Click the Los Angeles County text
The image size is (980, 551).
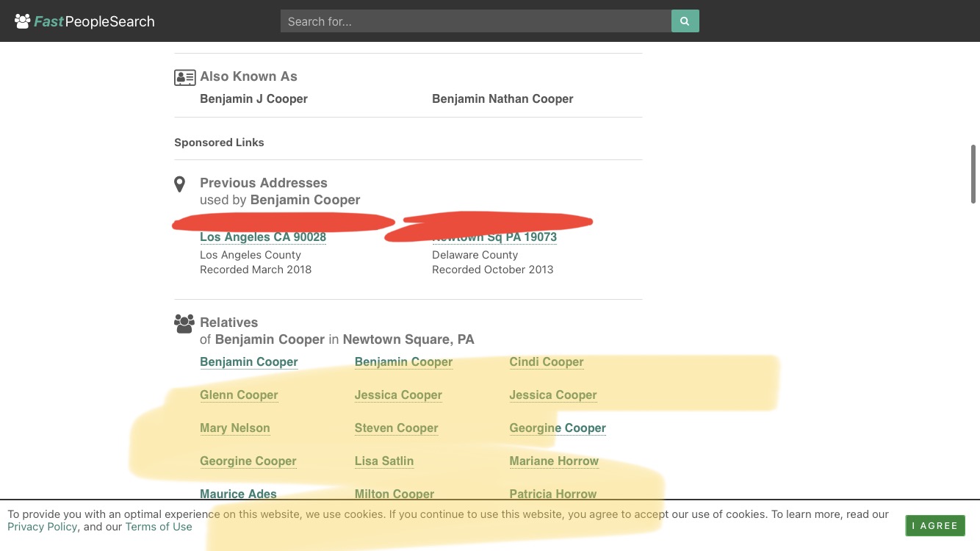click(x=251, y=255)
